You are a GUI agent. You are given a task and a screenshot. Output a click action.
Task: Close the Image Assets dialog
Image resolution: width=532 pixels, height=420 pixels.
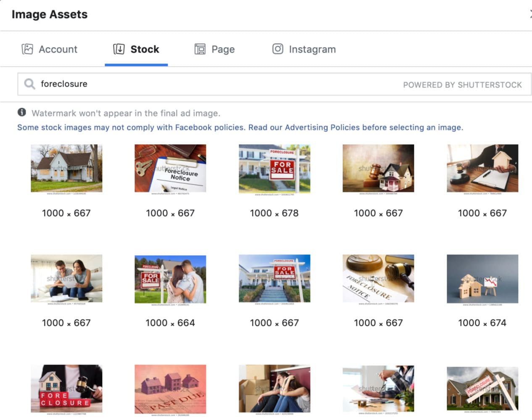click(x=530, y=13)
